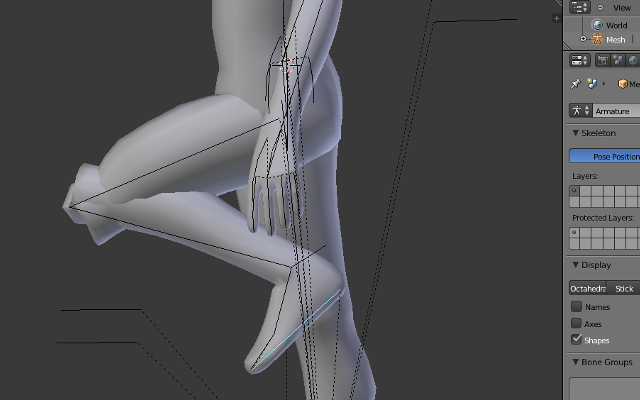Click the scene icon in properties breadcrumb
The height and width of the screenshot is (400, 640).
(x=592, y=84)
